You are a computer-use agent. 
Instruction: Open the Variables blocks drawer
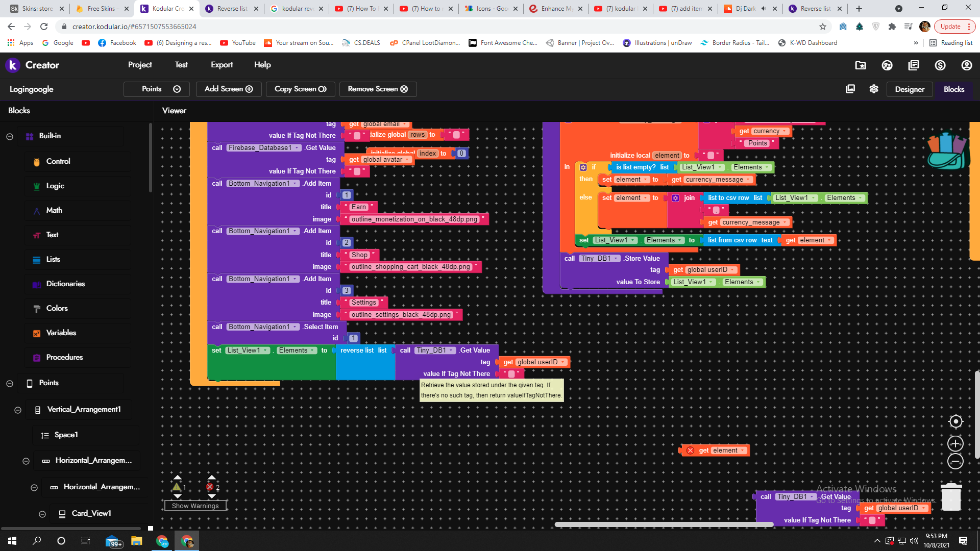point(61,333)
